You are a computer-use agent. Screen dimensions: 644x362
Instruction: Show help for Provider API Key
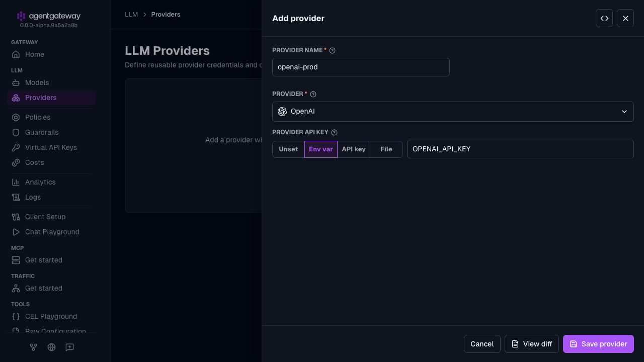point(334,132)
